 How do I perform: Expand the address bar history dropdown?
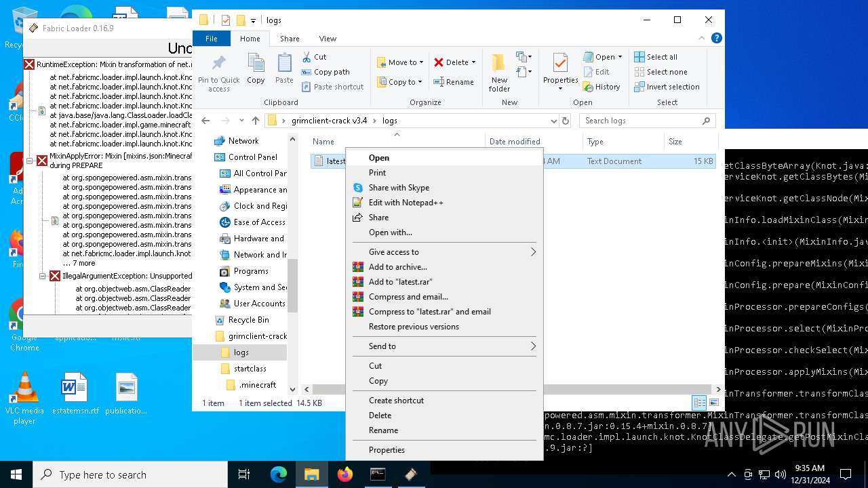pyautogui.click(x=553, y=121)
